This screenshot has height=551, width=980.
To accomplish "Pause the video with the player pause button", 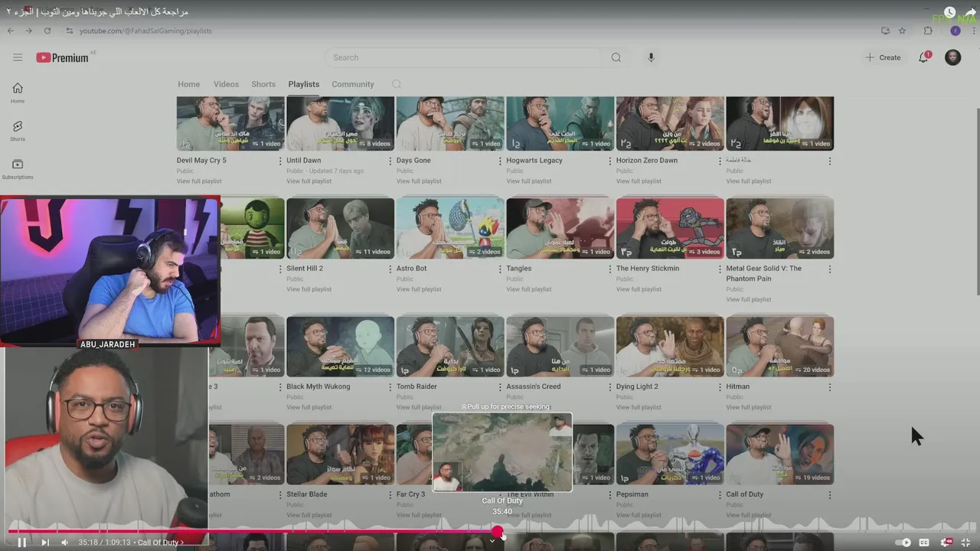I will point(21,542).
